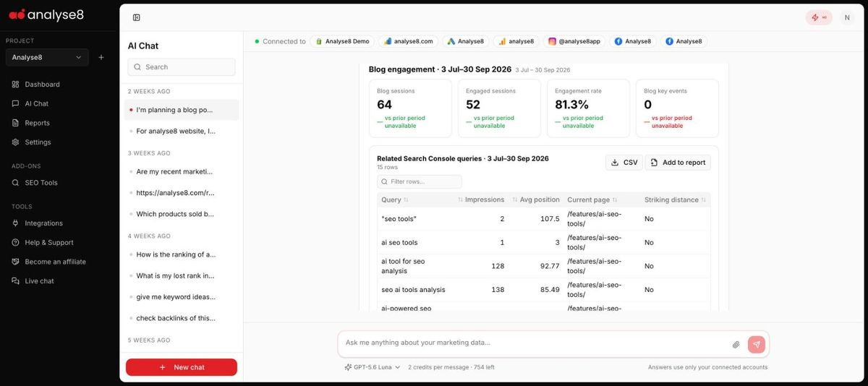Screen dimensions: 868x386
Task: Select last Facebook Analyse8 connection
Action: pos(684,41)
